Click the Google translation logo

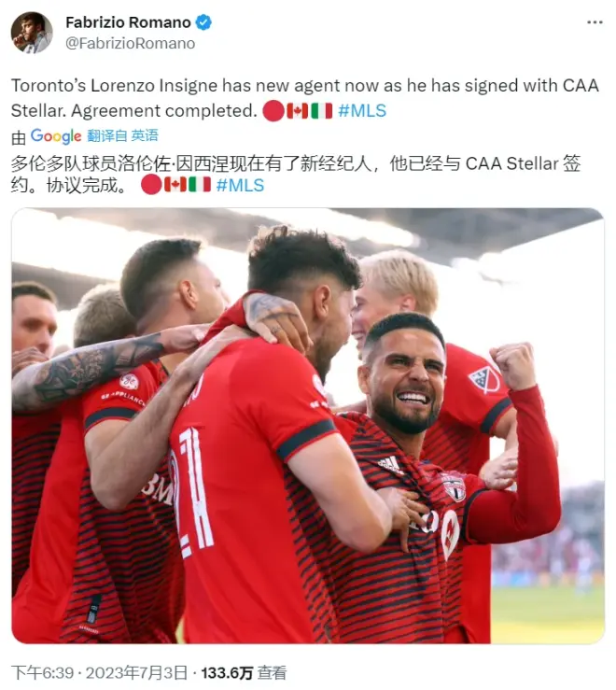[56, 136]
